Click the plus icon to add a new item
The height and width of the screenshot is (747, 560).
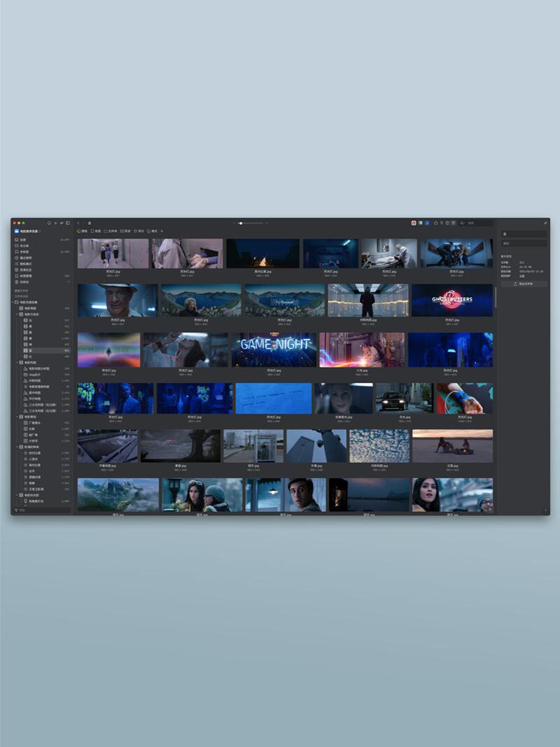(56, 223)
